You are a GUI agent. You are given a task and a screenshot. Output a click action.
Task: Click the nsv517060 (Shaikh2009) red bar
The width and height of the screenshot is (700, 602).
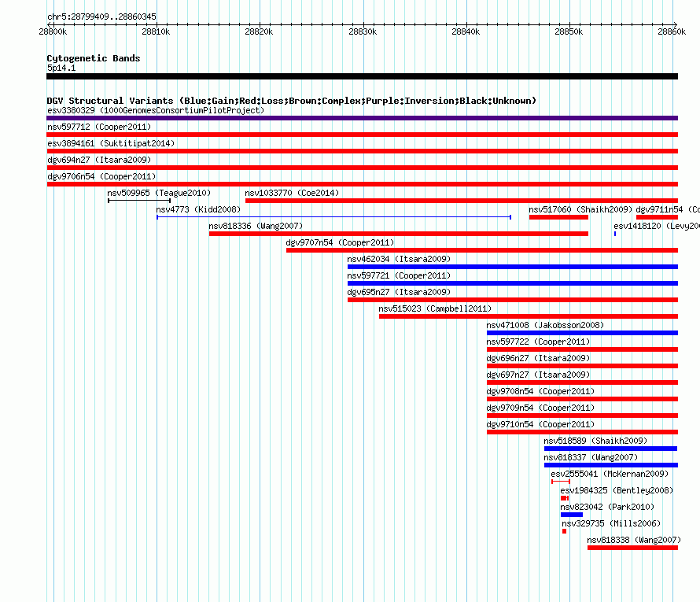(558, 217)
